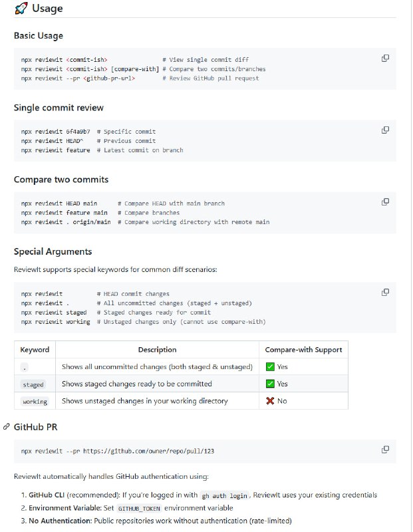Click the GitHub PR section heading
The width and height of the screenshot is (413, 532).
point(38,426)
